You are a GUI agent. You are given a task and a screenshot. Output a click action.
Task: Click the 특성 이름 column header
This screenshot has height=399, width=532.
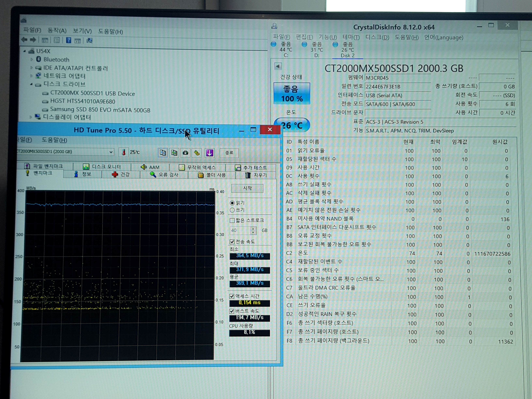(x=309, y=142)
